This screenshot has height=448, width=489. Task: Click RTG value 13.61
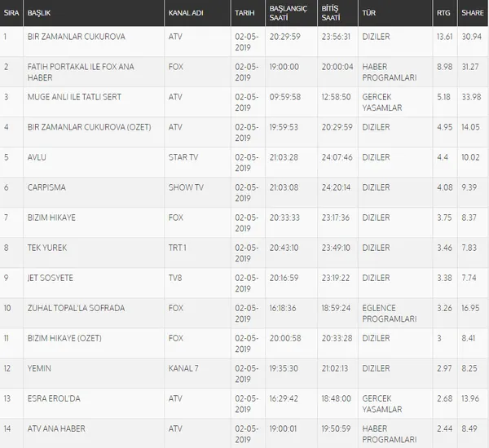(444, 37)
